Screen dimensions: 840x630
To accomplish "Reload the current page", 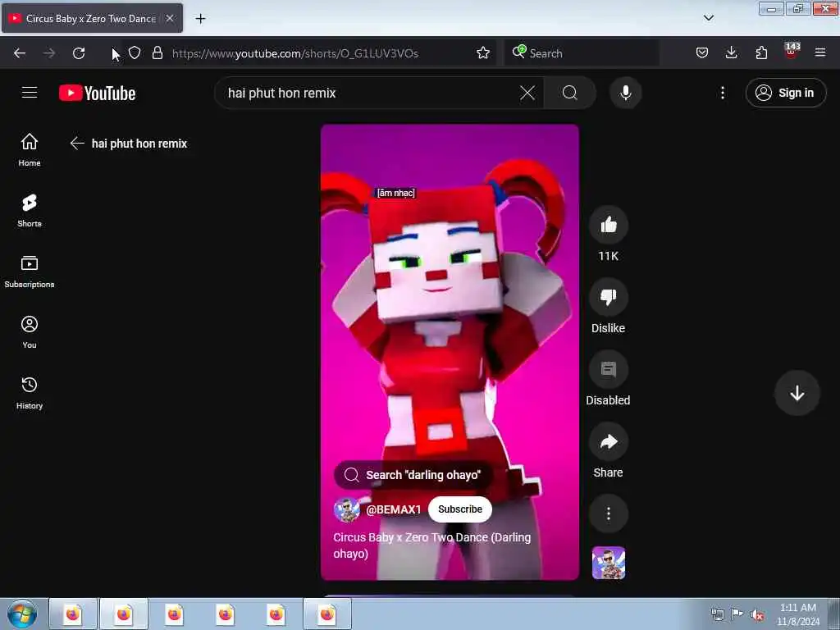I will [x=79, y=53].
